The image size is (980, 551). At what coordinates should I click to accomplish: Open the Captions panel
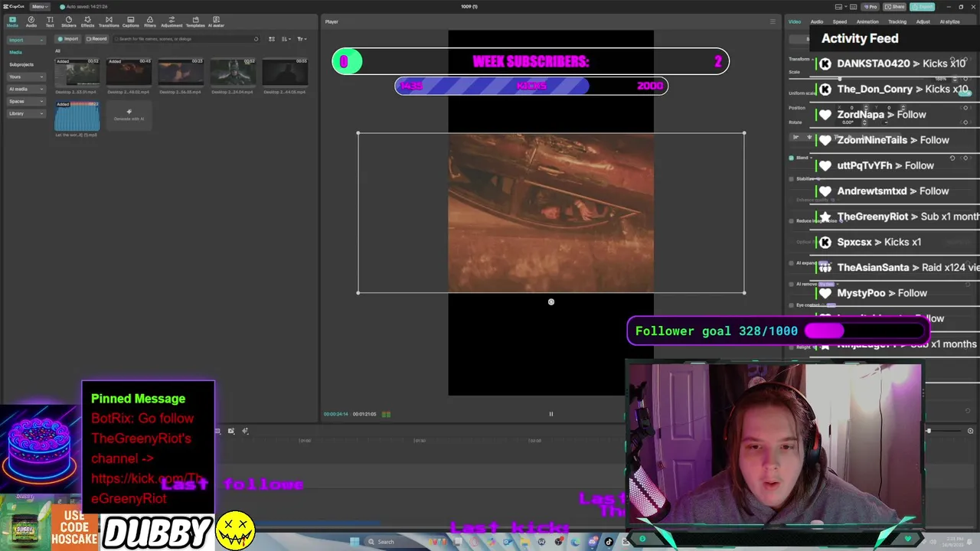(x=131, y=21)
